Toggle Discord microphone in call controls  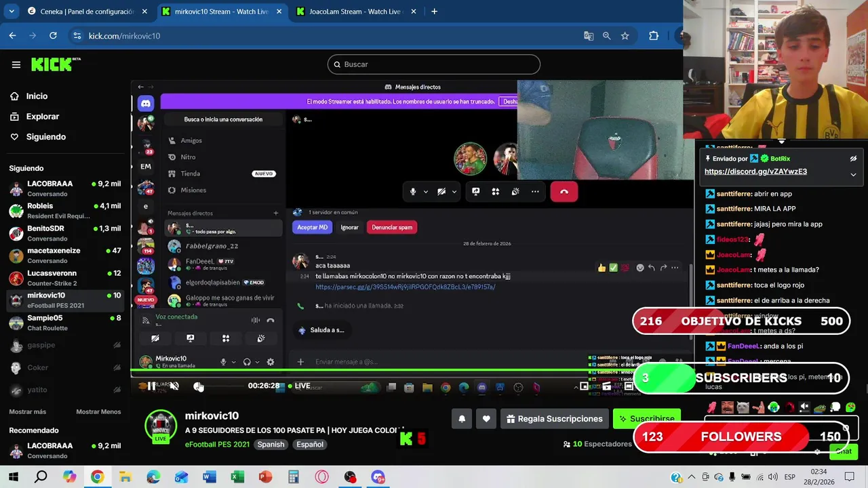413,192
